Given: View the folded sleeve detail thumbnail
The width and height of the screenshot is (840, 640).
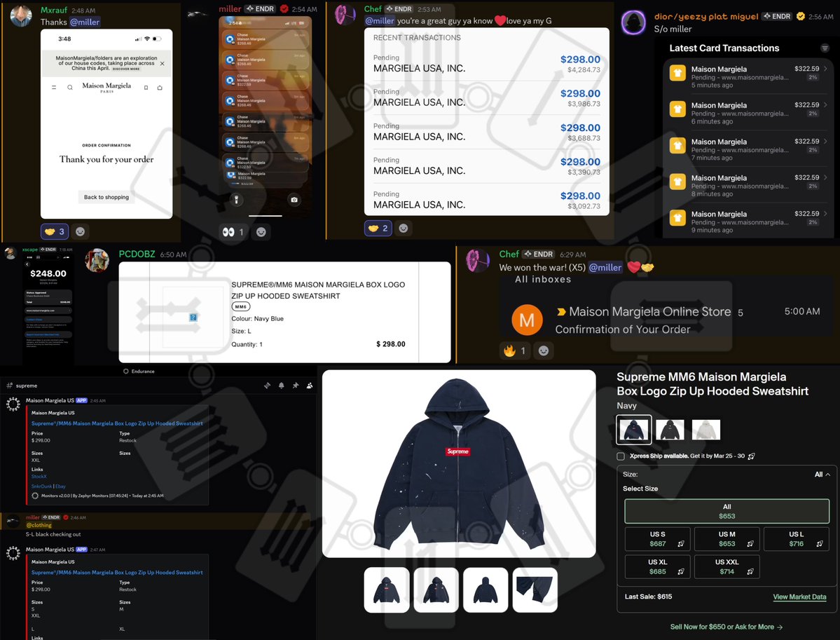Looking at the screenshot, I should pyautogui.click(x=535, y=590).
